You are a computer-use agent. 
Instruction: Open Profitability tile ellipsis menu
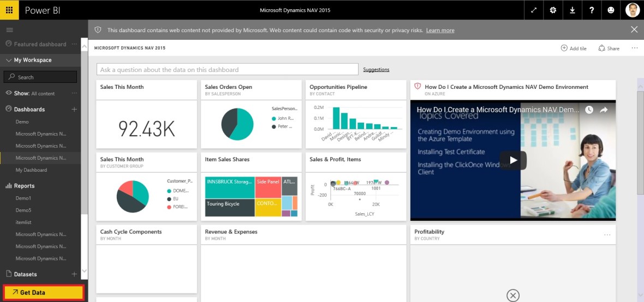tap(607, 234)
